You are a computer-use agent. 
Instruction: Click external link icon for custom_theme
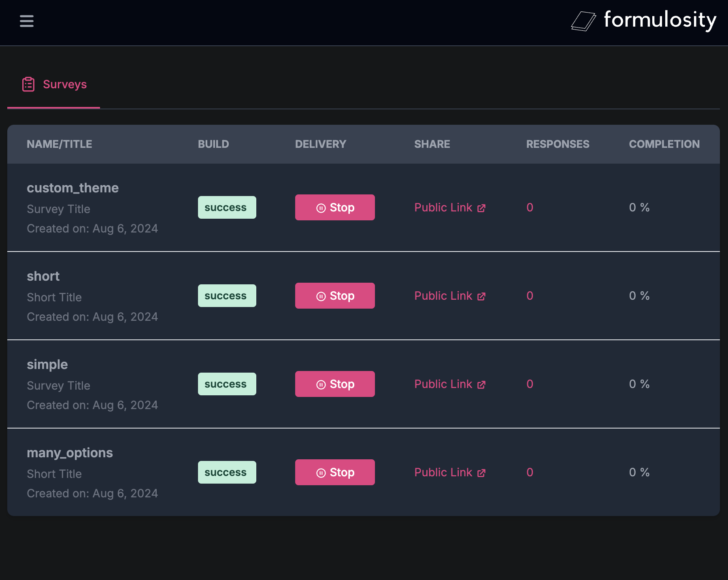[x=481, y=208]
